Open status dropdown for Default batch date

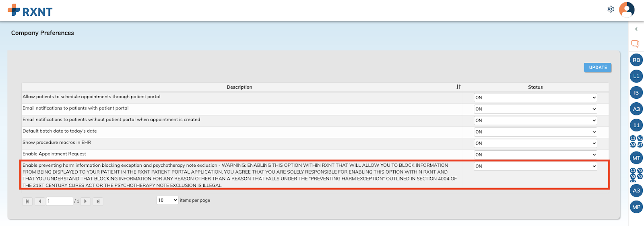click(x=535, y=132)
